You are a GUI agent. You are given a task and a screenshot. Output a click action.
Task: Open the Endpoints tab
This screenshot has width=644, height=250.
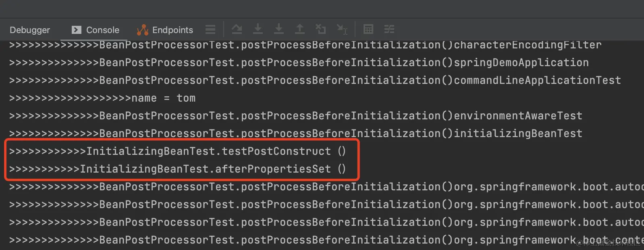(165, 30)
